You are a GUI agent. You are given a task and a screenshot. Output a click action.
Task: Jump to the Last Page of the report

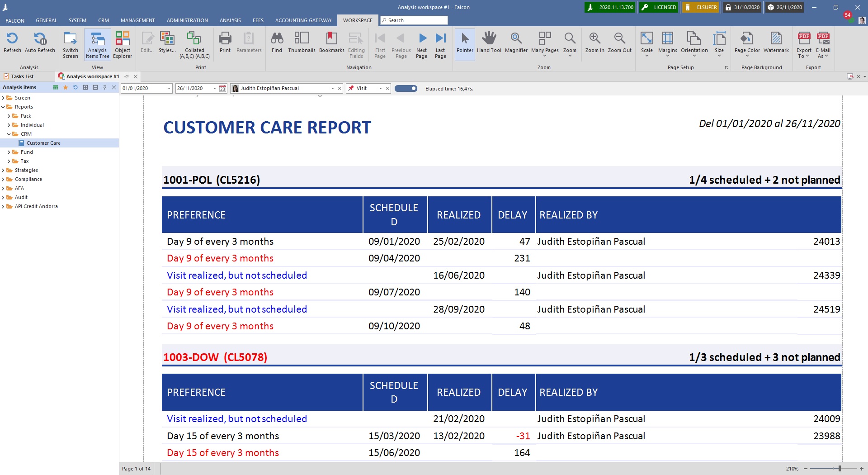[440, 43]
